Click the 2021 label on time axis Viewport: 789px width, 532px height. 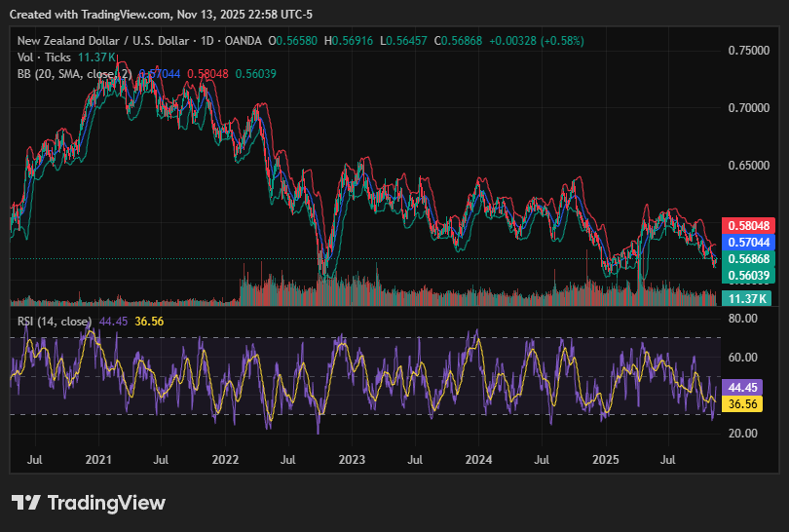[x=98, y=458]
